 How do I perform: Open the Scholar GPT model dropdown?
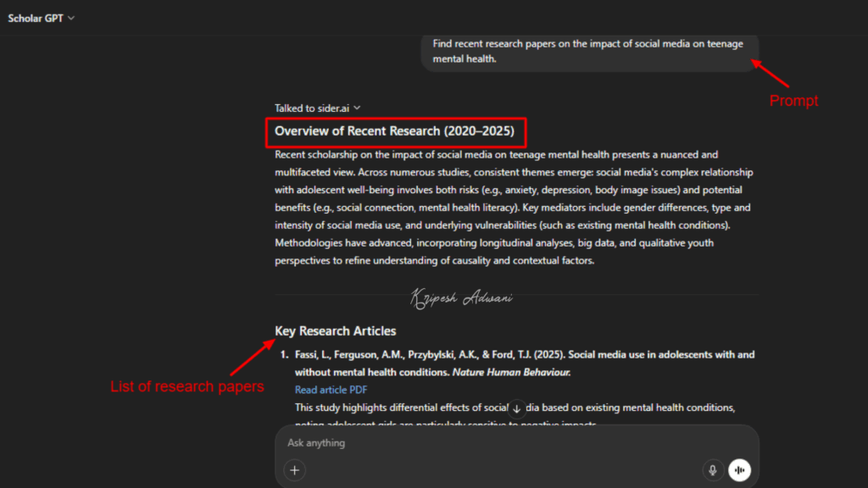pos(42,18)
